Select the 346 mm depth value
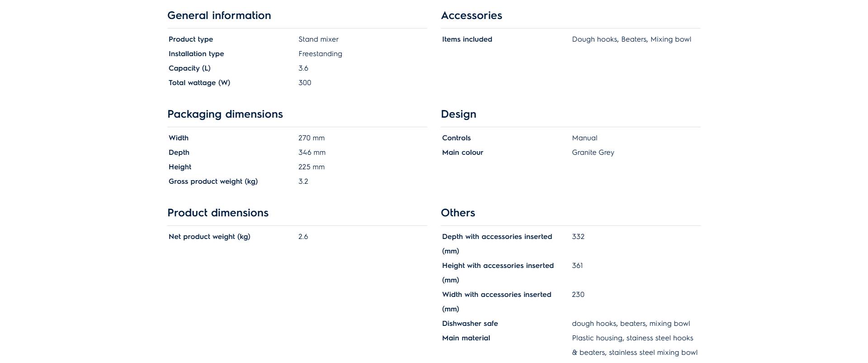 coord(311,153)
